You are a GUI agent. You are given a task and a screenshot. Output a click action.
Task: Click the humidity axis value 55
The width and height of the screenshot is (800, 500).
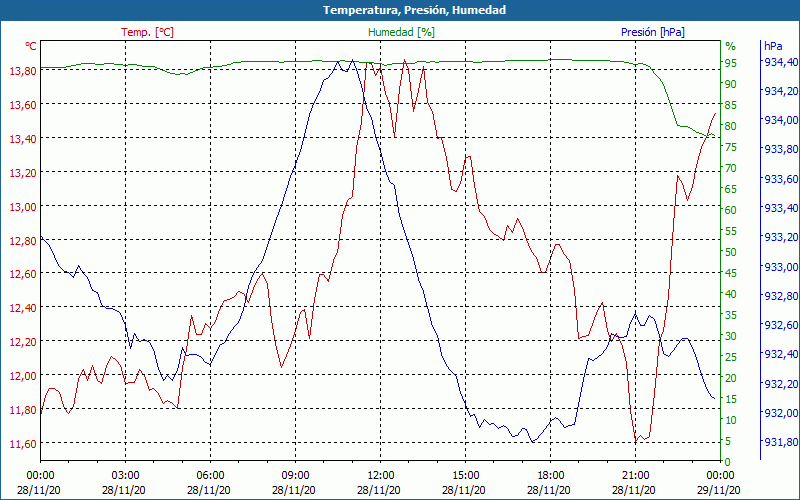point(731,231)
